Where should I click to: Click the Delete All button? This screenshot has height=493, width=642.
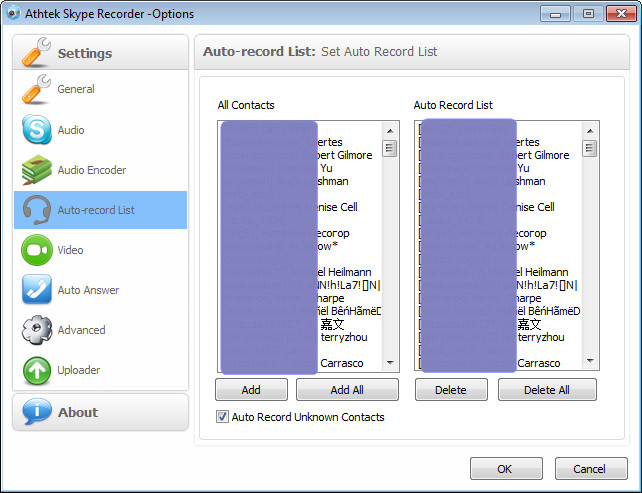[547, 389]
